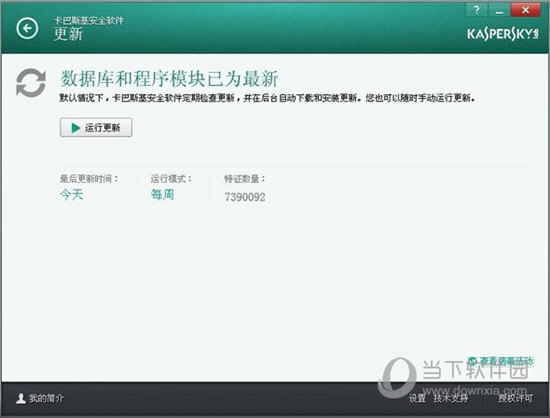Click the 更新 page title in header
This screenshot has width=550, height=418.
(68, 34)
